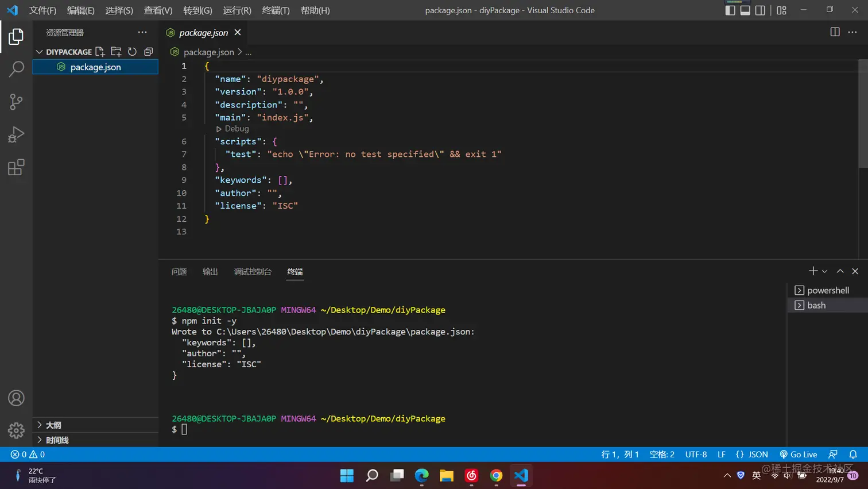868x489 pixels.
Task: Open the Explorer view in activity bar
Action: click(x=16, y=37)
